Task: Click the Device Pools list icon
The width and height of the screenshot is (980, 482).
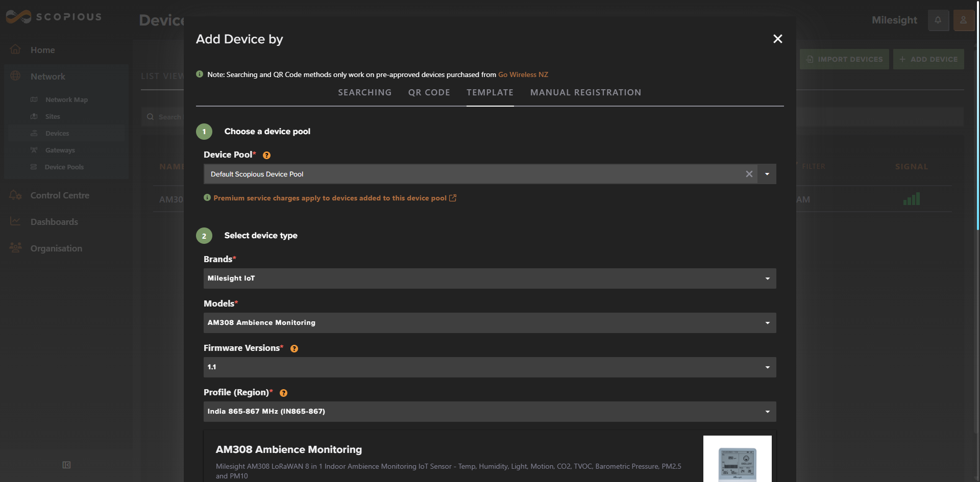Action: click(34, 167)
